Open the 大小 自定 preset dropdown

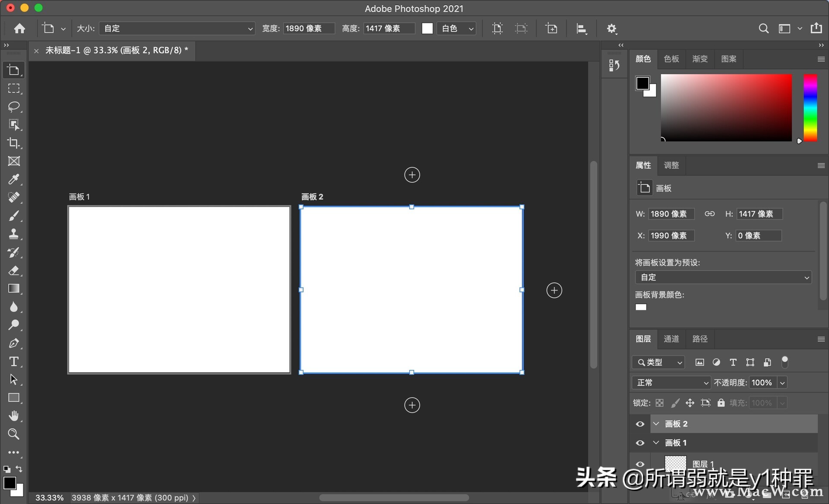coord(177,28)
